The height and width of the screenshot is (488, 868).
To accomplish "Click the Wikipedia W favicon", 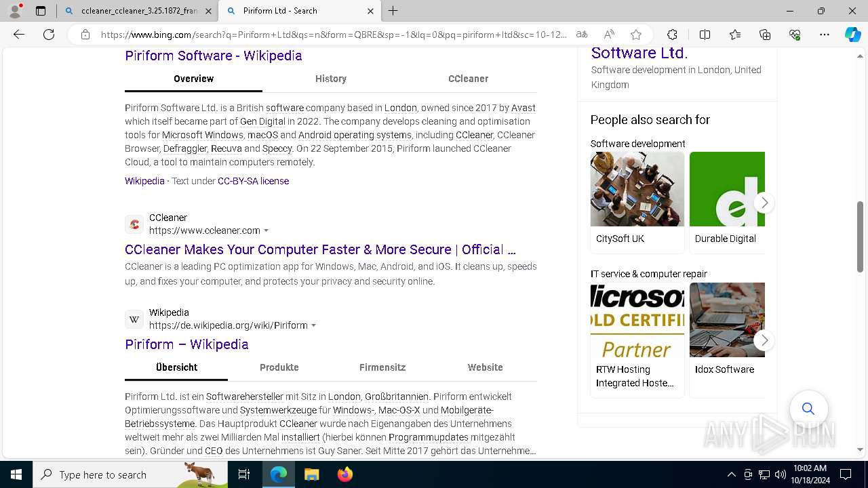I will (x=134, y=319).
